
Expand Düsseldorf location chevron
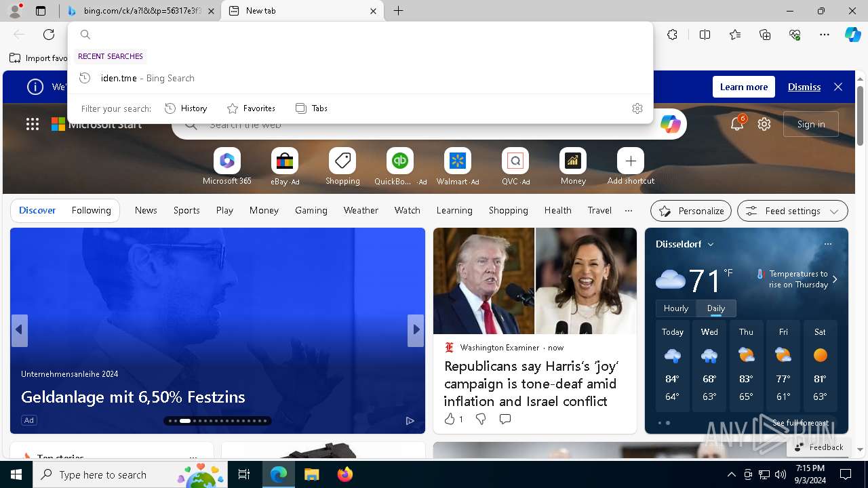[x=711, y=244]
